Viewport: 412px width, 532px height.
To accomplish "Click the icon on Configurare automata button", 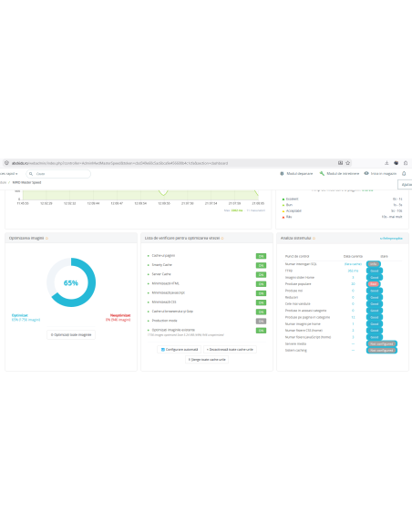I will tap(163, 350).
